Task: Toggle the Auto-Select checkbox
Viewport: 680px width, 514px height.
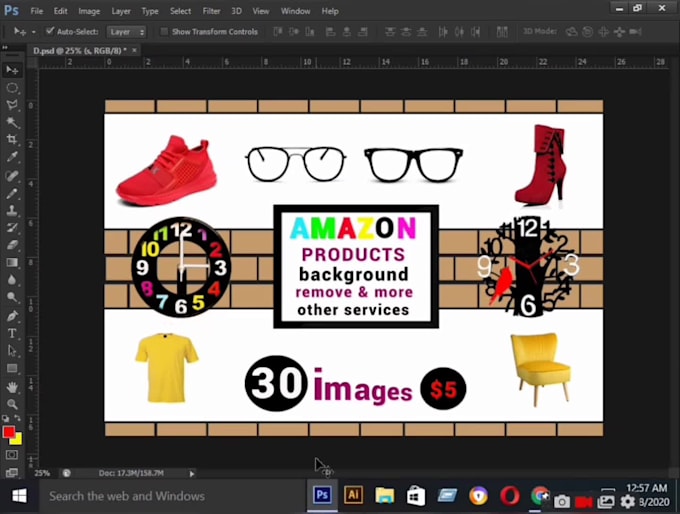Action: (x=50, y=32)
